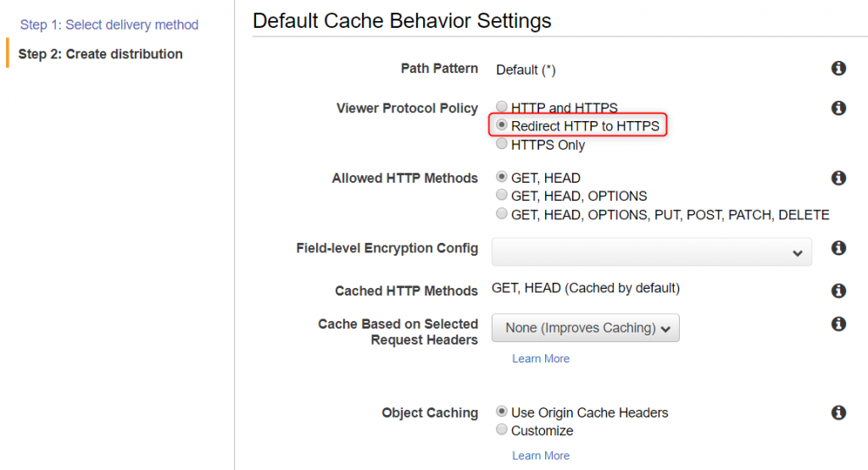Open info icon for Viewer Protocol Policy
The height and width of the screenshot is (470, 868).
(x=838, y=108)
